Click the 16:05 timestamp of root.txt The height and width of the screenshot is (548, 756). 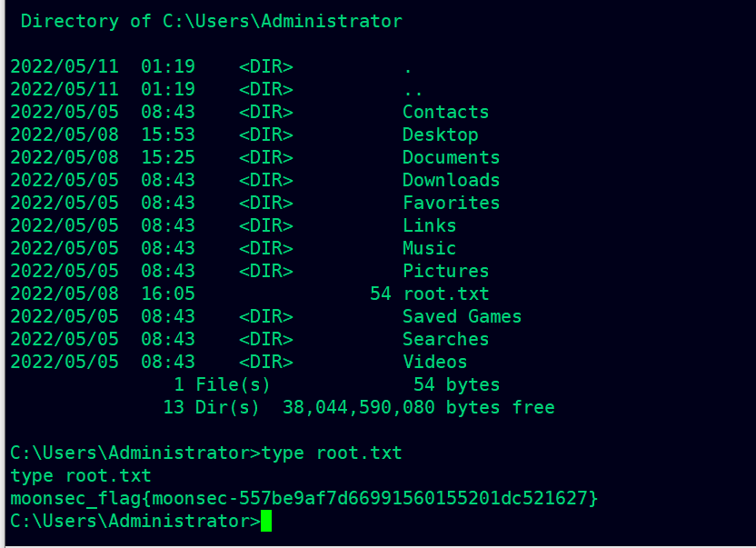click(168, 294)
